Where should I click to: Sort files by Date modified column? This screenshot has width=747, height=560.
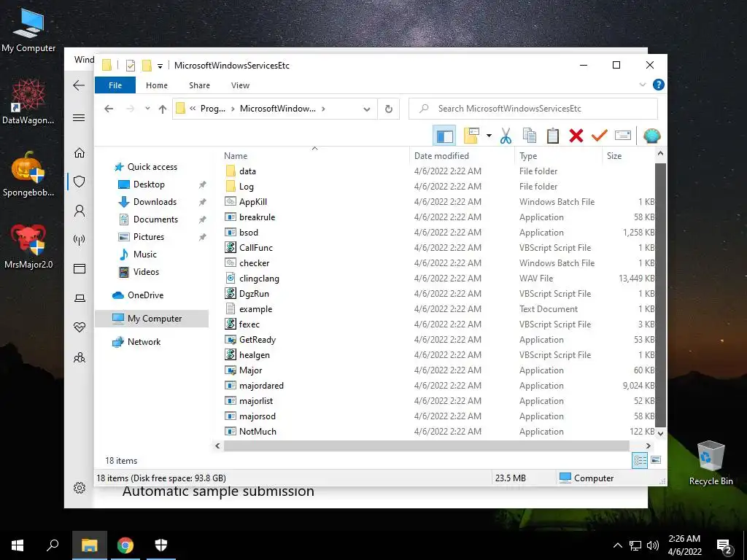tap(441, 156)
